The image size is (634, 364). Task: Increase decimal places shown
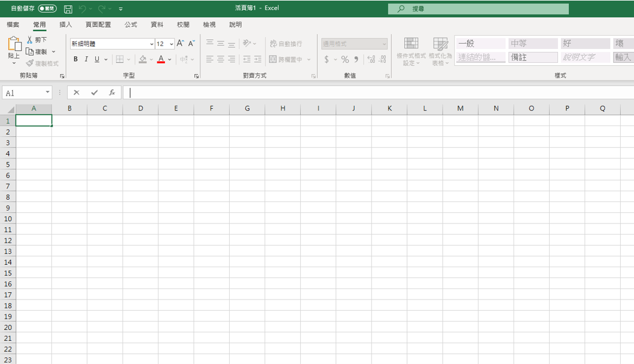pyautogui.click(x=372, y=59)
